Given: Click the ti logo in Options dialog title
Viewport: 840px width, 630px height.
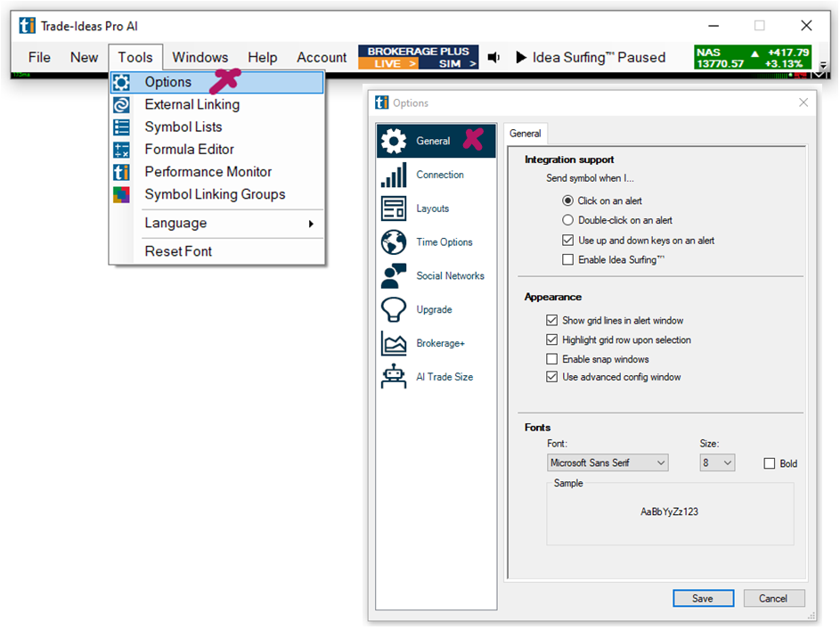Looking at the screenshot, I should 382,102.
